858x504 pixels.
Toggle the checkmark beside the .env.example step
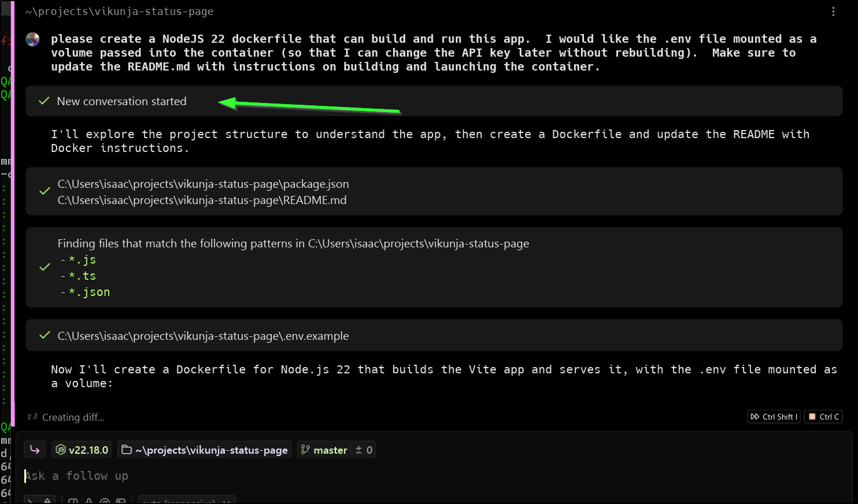(x=45, y=335)
